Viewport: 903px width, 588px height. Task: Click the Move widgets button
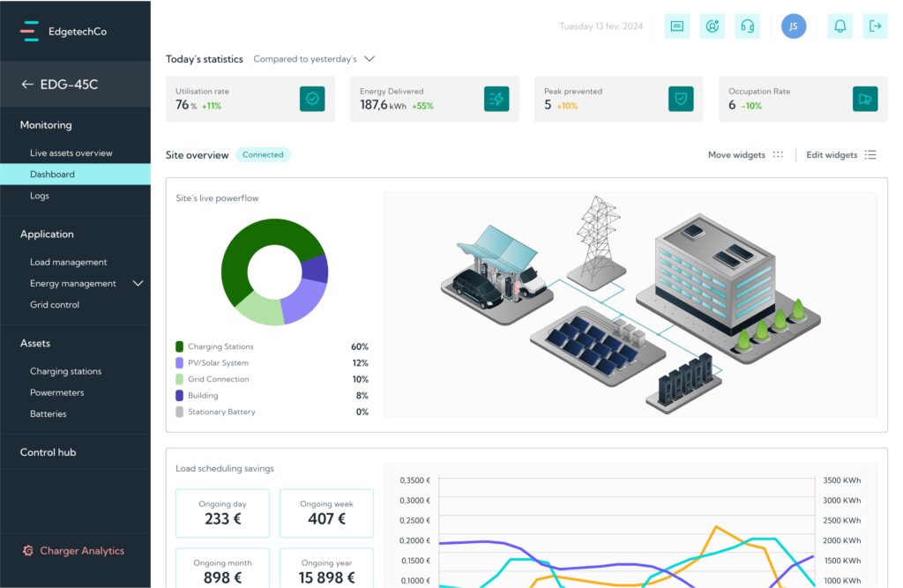tap(745, 155)
